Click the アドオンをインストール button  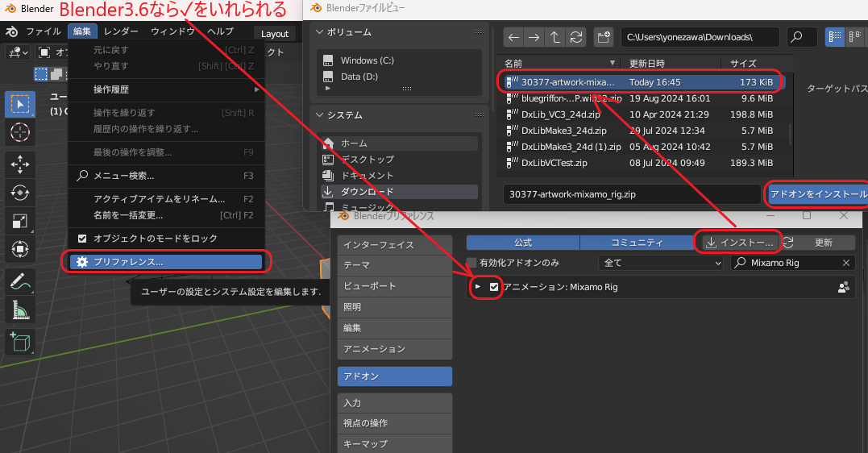tap(816, 194)
